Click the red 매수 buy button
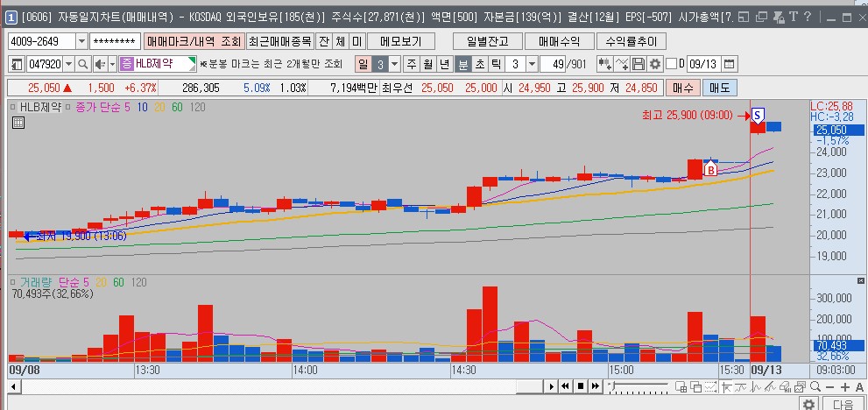The width and height of the screenshot is (868, 410). (685, 88)
